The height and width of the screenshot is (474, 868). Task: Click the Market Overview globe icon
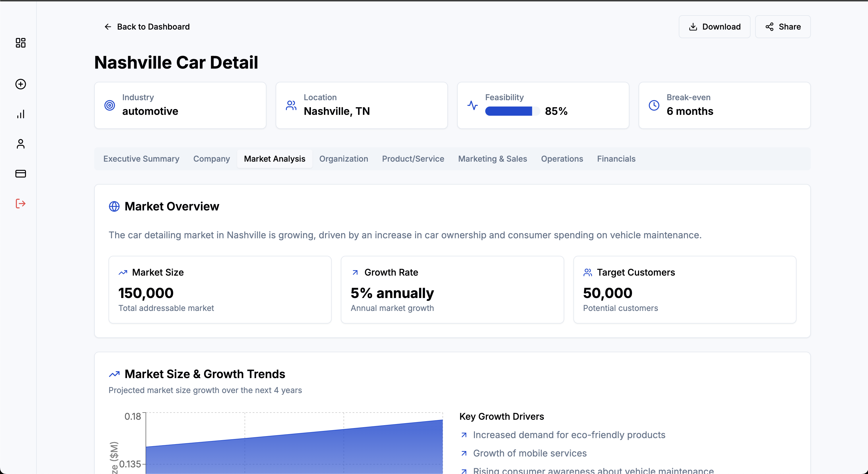pos(114,206)
